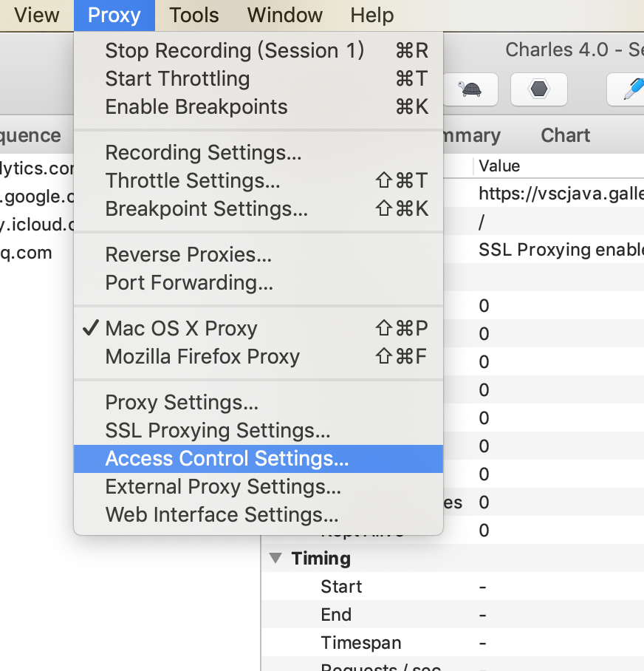Select the q.com host row
The width and height of the screenshot is (644, 671).
(26, 253)
